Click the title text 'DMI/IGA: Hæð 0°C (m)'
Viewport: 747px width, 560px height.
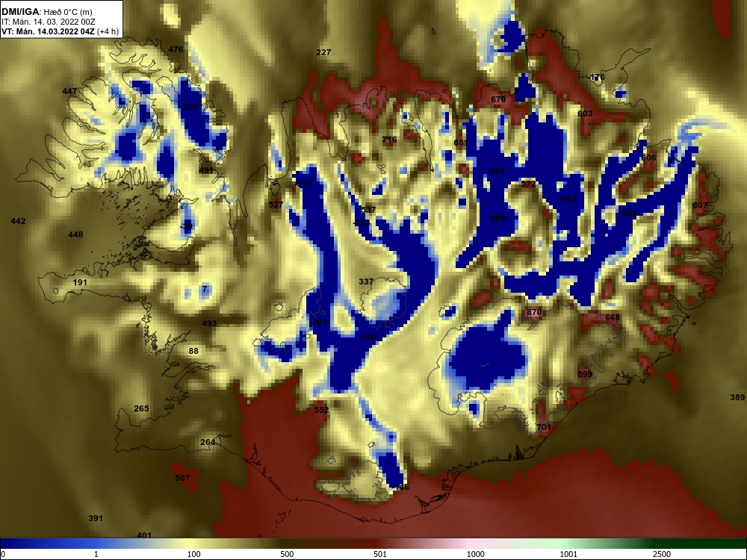click(46, 12)
